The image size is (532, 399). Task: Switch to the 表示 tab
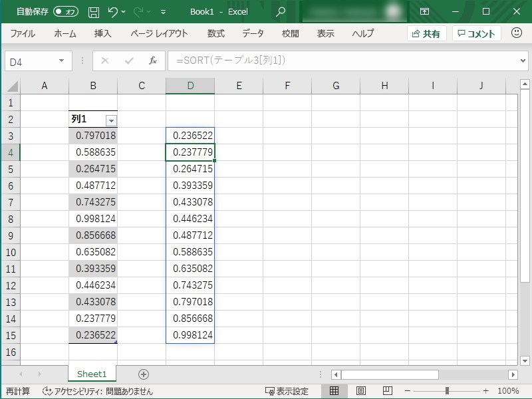[x=326, y=34]
